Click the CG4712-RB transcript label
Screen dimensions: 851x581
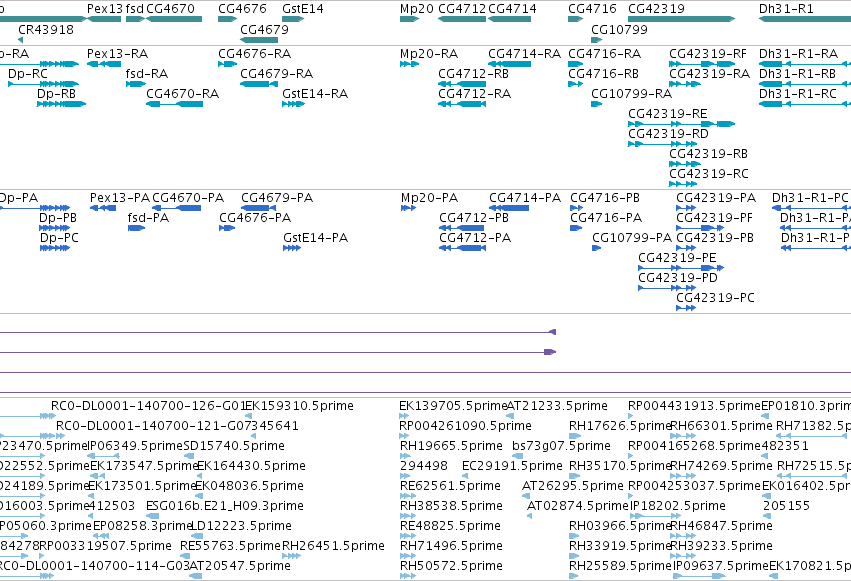click(x=473, y=74)
